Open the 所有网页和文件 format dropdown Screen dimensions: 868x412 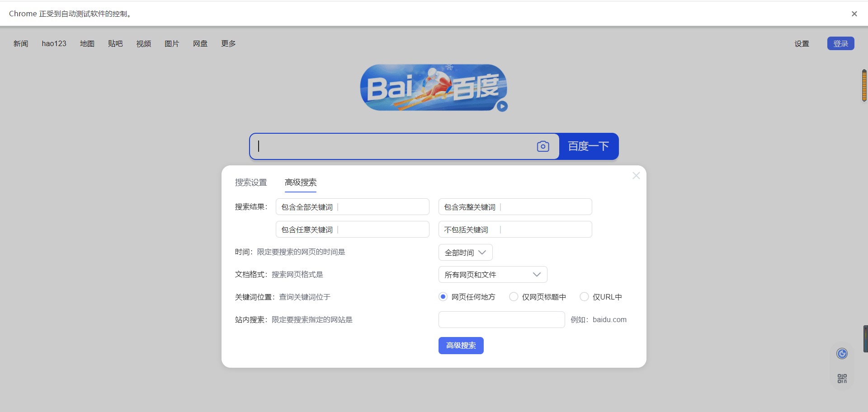493,275
